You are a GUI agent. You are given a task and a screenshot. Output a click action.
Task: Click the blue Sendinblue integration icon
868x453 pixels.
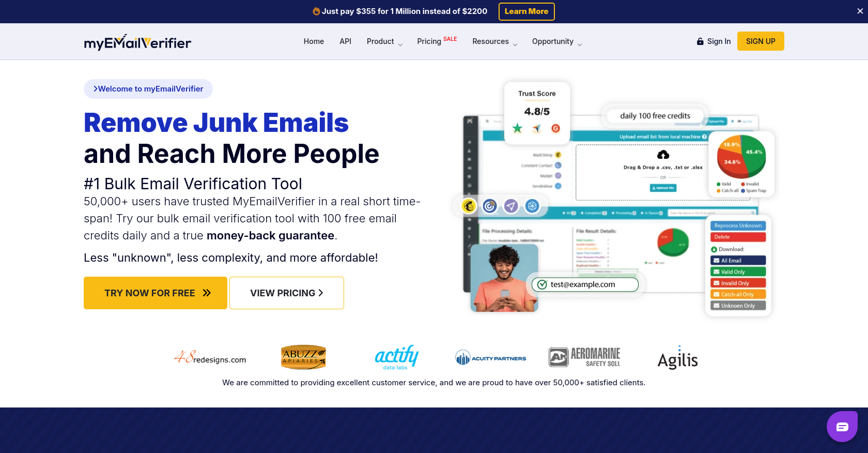pyautogui.click(x=532, y=206)
